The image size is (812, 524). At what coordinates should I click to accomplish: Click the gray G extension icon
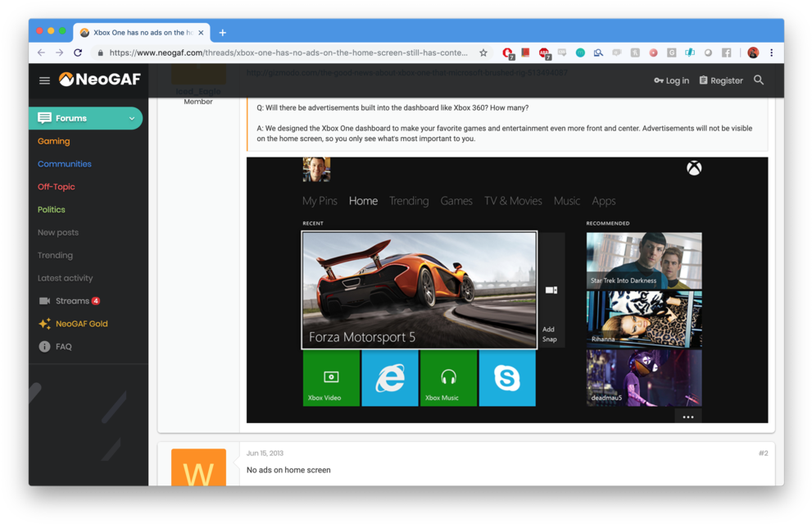tap(672, 52)
